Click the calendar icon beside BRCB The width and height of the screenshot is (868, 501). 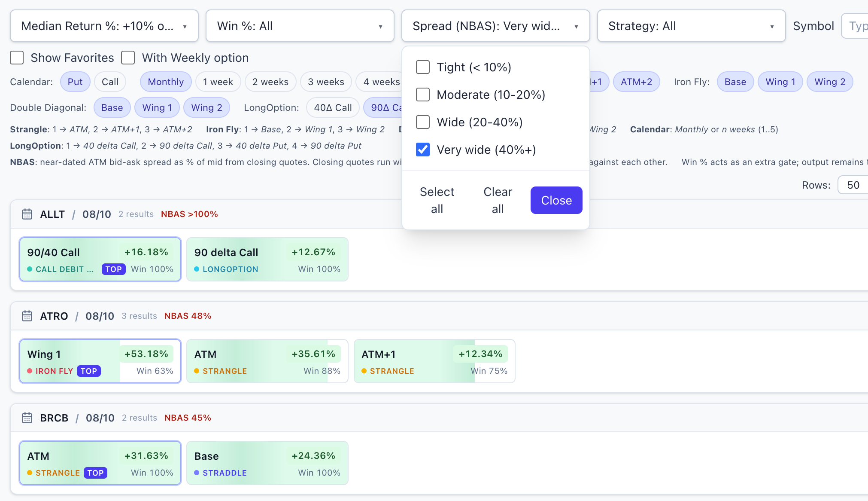point(27,418)
